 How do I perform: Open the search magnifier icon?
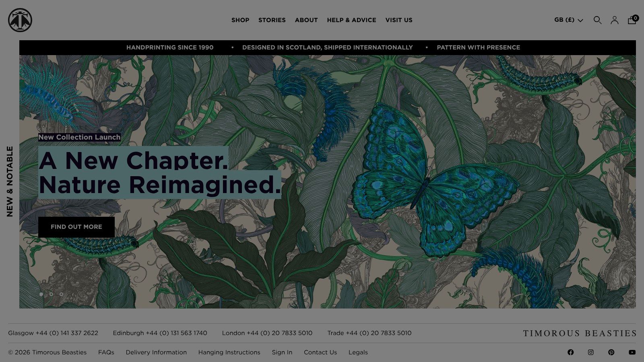(x=598, y=20)
